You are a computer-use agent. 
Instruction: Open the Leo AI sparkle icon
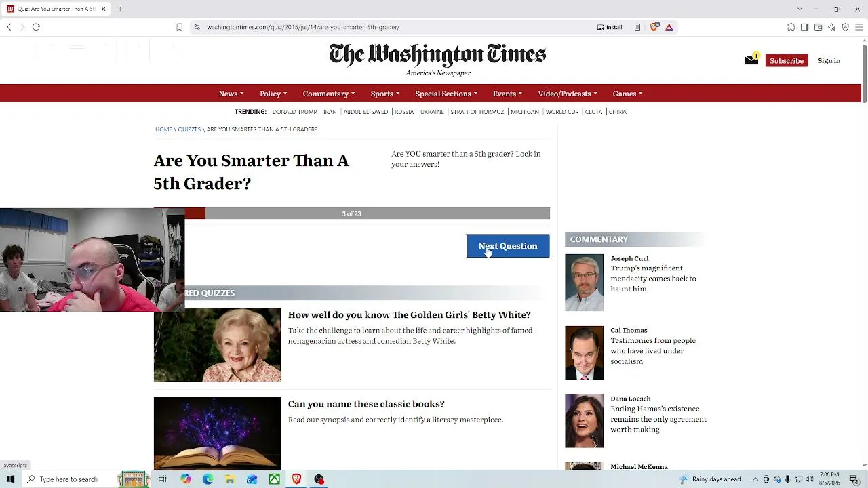[x=831, y=27]
